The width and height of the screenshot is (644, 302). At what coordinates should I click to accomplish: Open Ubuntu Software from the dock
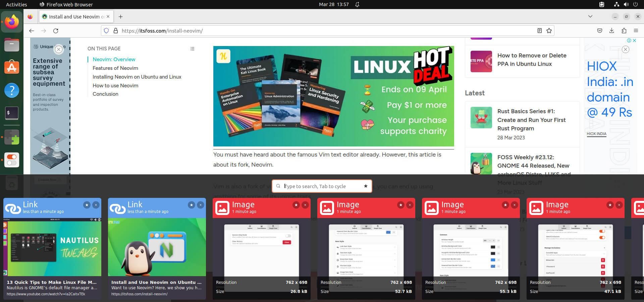click(x=12, y=67)
